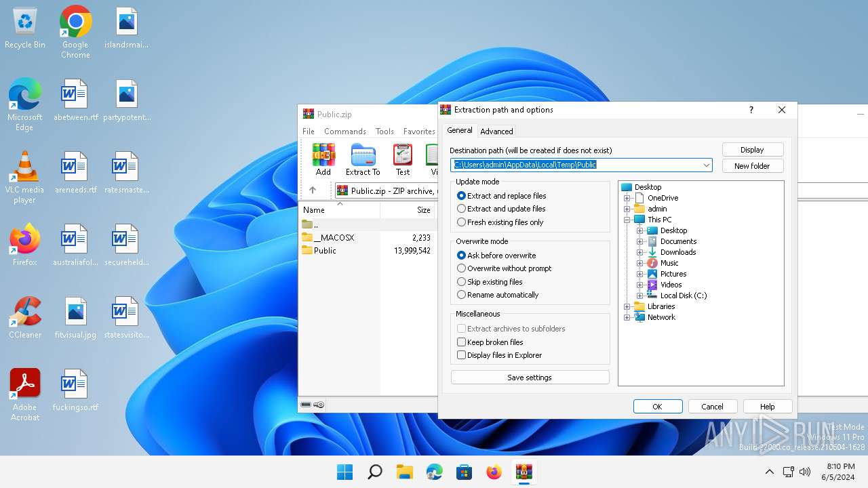Click the Extract To toolbar icon

(363, 159)
